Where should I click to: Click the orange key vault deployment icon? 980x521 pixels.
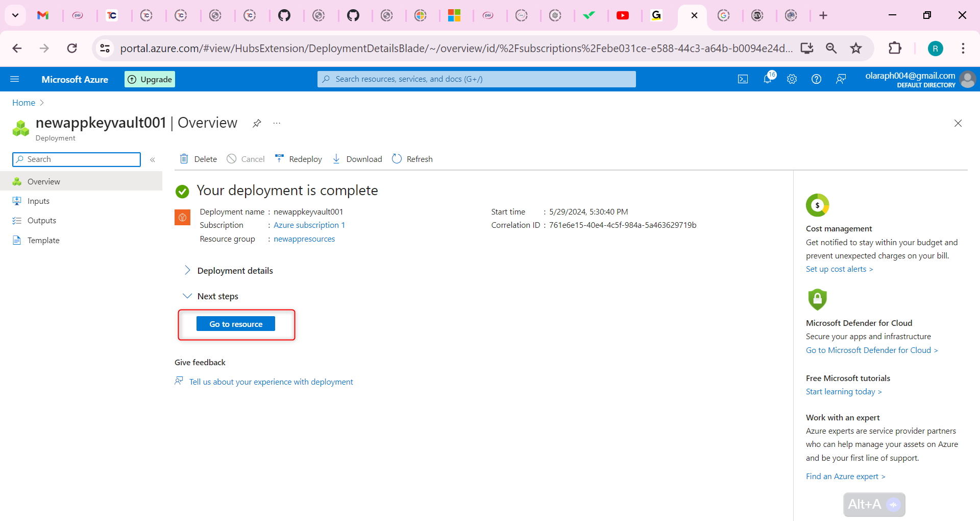click(182, 217)
